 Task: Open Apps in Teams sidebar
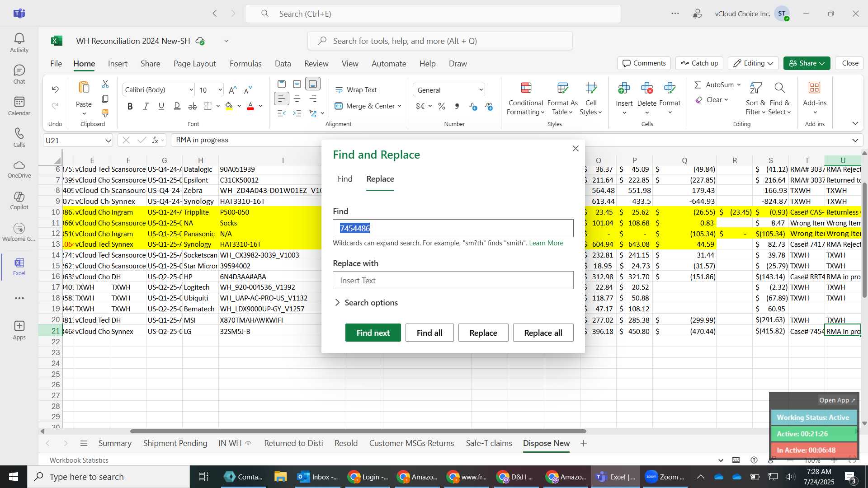click(x=19, y=330)
